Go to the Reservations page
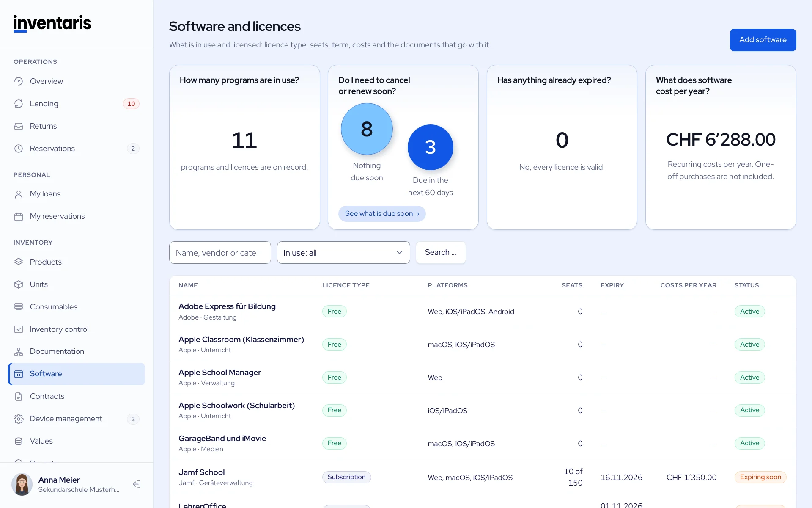Screen dimensions: 812x508 pyautogui.click(x=77, y=149)
